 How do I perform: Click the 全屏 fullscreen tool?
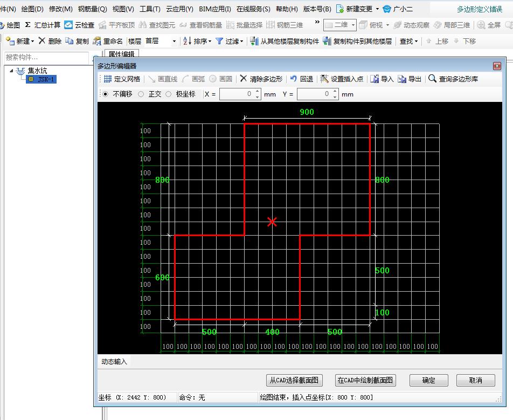[489, 25]
